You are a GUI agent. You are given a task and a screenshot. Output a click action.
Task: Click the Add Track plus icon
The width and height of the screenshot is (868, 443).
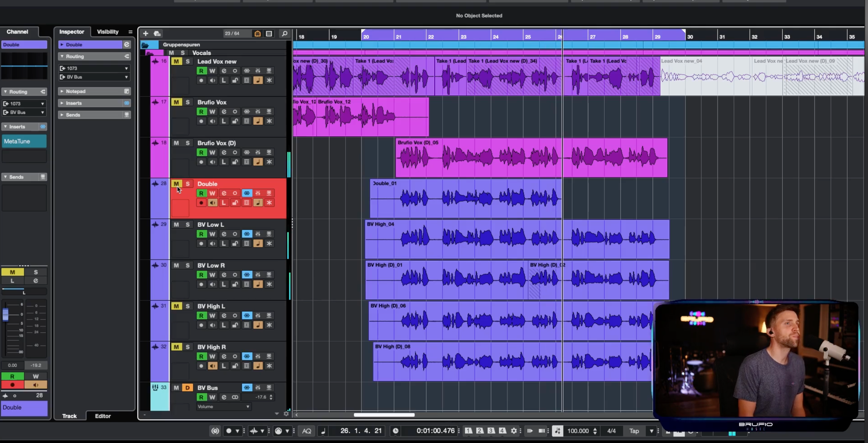tap(145, 34)
